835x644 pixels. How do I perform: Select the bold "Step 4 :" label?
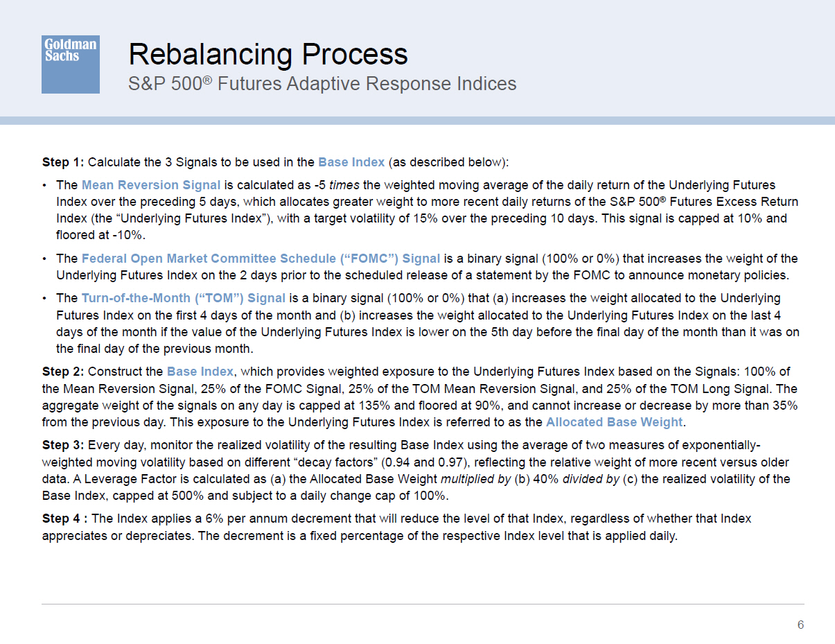coord(65,519)
